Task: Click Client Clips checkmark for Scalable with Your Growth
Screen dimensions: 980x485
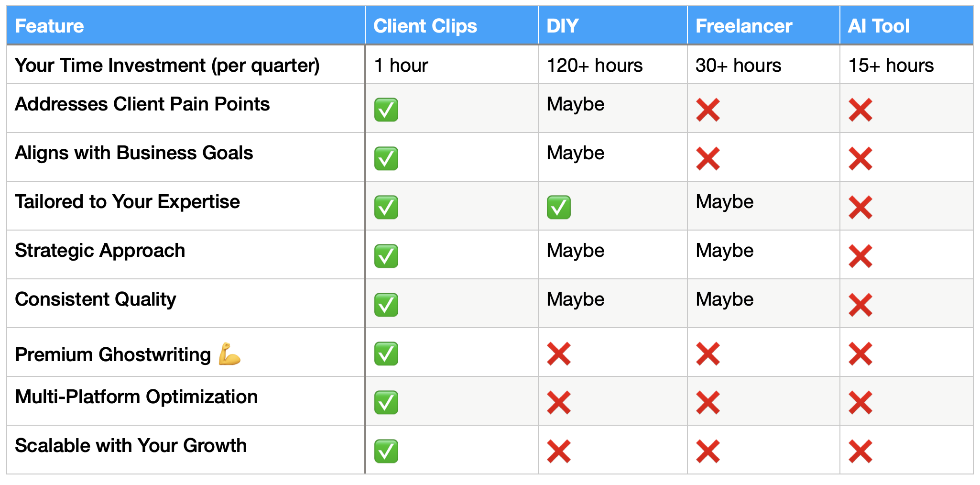Action: pyautogui.click(x=386, y=451)
